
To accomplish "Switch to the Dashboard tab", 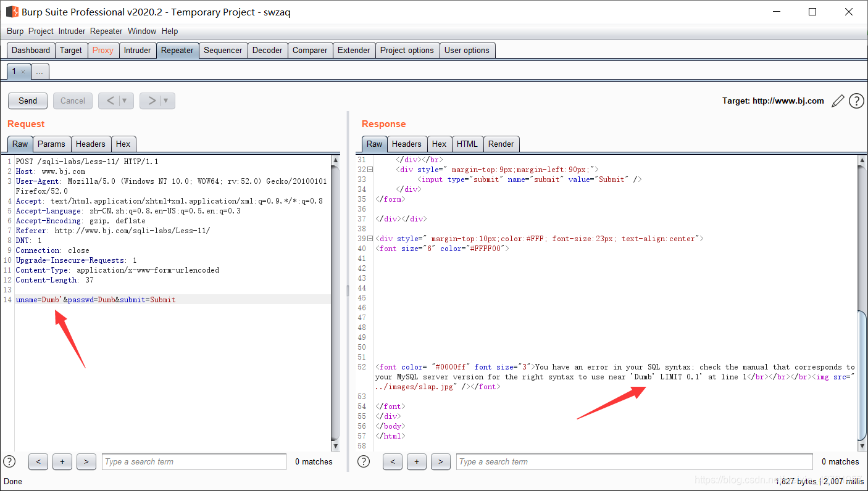I will point(31,51).
